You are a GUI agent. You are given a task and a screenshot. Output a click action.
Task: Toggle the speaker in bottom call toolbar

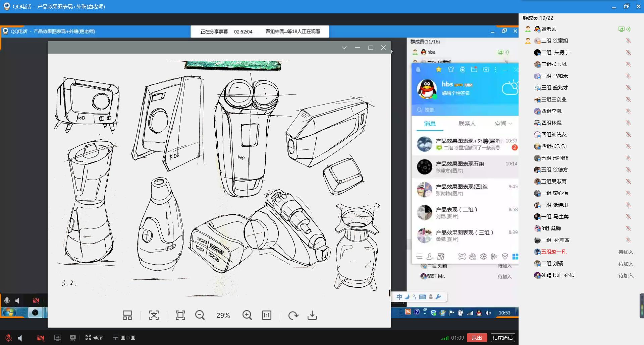click(x=20, y=338)
